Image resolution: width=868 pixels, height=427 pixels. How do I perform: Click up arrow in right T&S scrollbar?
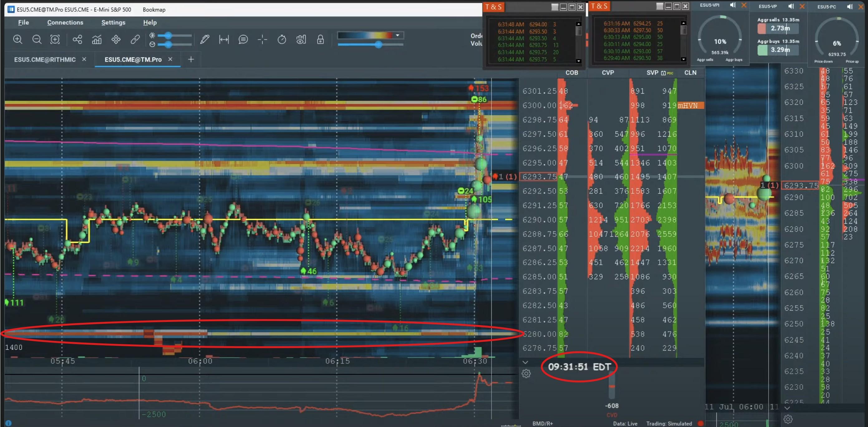683,23
